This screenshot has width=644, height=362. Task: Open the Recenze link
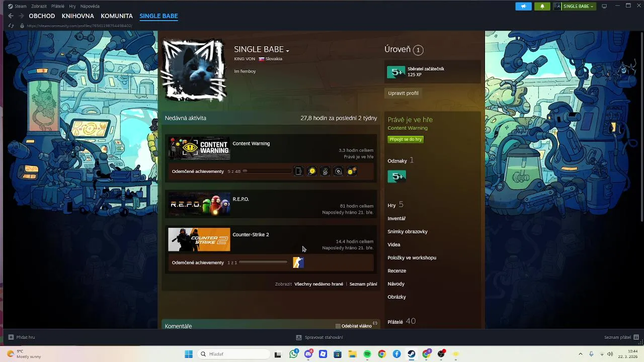[396, 271]
